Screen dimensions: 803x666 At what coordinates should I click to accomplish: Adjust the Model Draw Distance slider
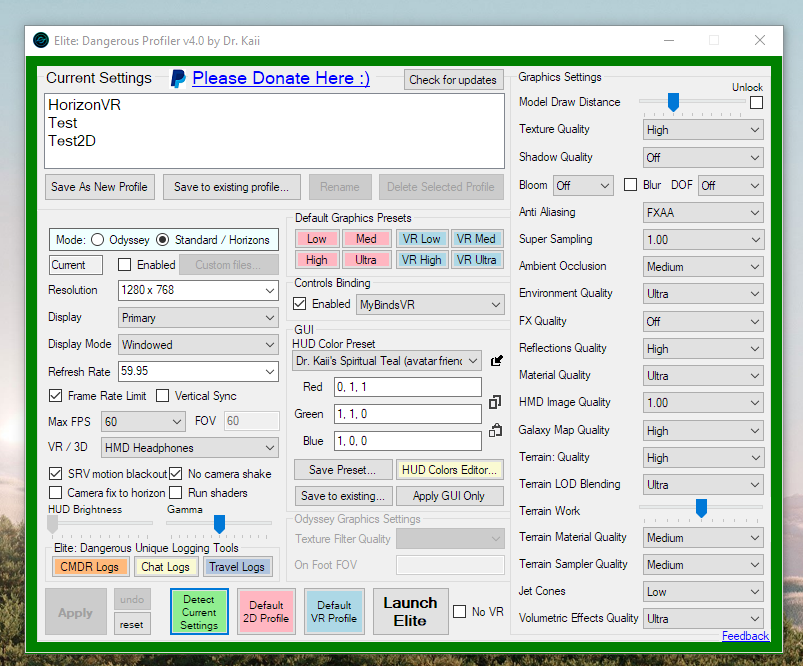[x=673, y=102]
